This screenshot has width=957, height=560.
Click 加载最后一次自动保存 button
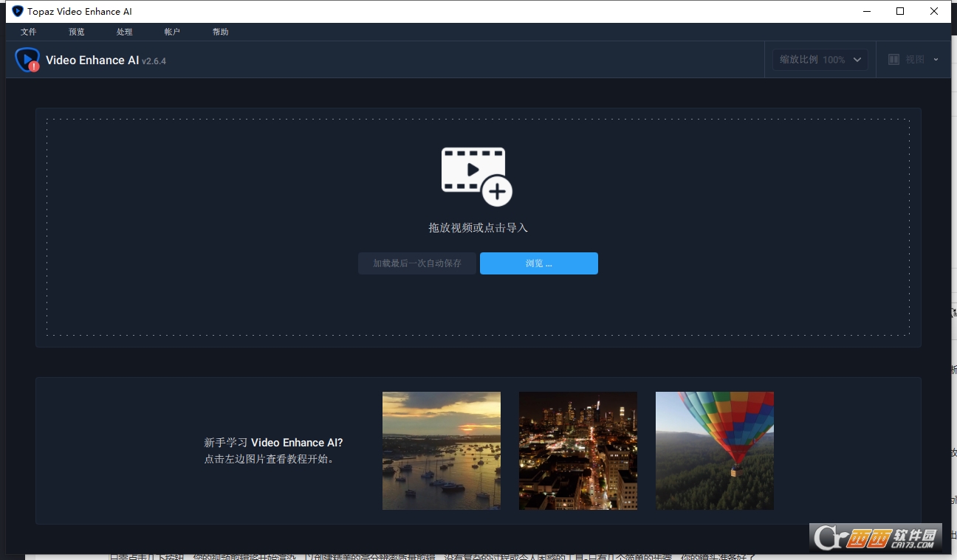(417, 263)
